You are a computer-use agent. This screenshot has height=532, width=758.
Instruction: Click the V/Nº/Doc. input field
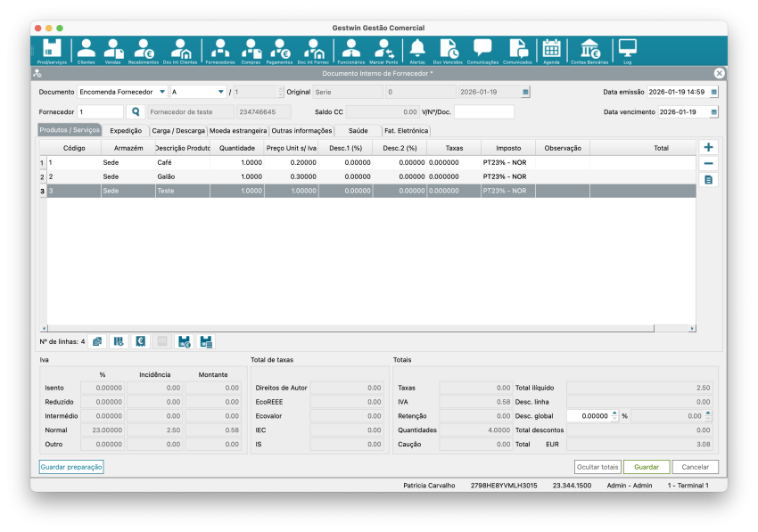[x=484, y=112]
